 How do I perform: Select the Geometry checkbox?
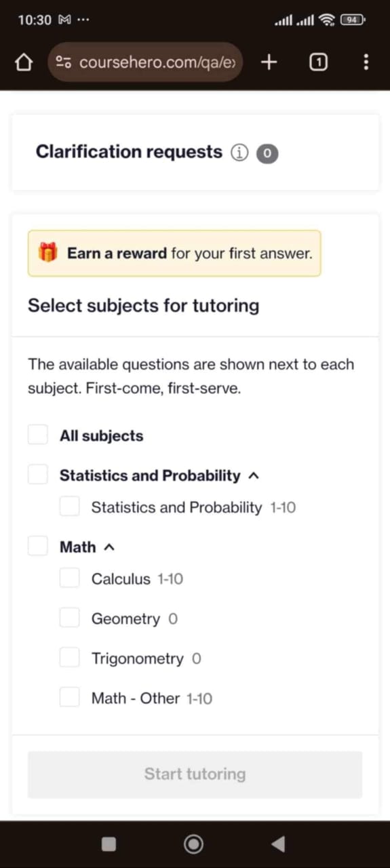(70, 618)
